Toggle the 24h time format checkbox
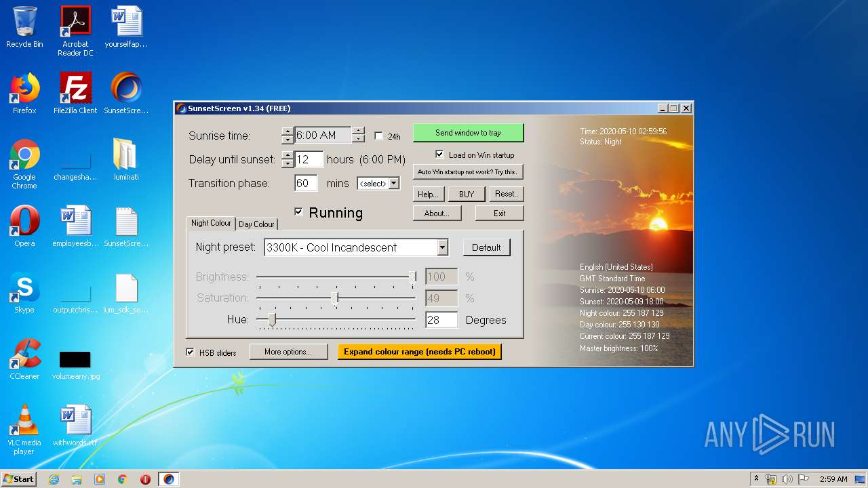Image resolution: width=868 pixels, height=488 pixels. click(x=378, y=136)
